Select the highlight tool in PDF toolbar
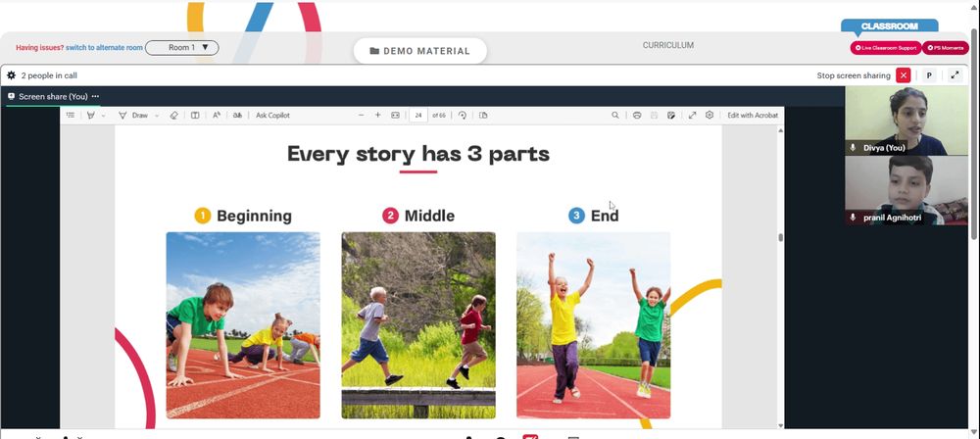Image resolution: width=980 pixels, height=439 pixels. tap(90, 115)
